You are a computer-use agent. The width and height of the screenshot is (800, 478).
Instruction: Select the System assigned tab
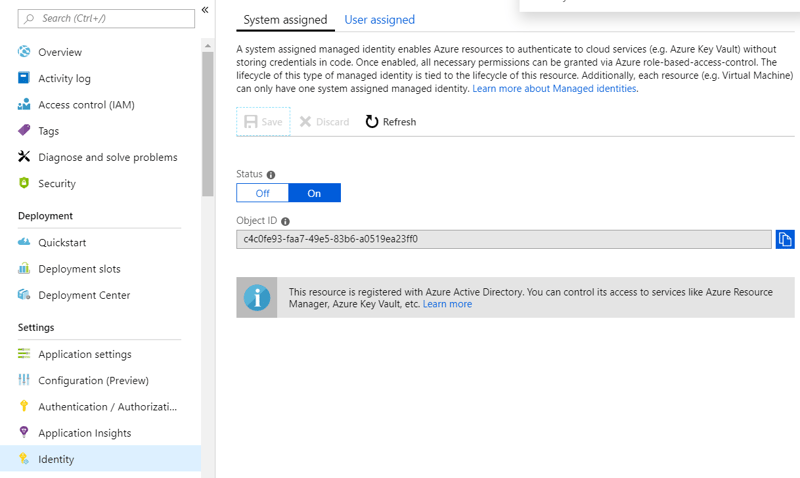tap(285, 19)
